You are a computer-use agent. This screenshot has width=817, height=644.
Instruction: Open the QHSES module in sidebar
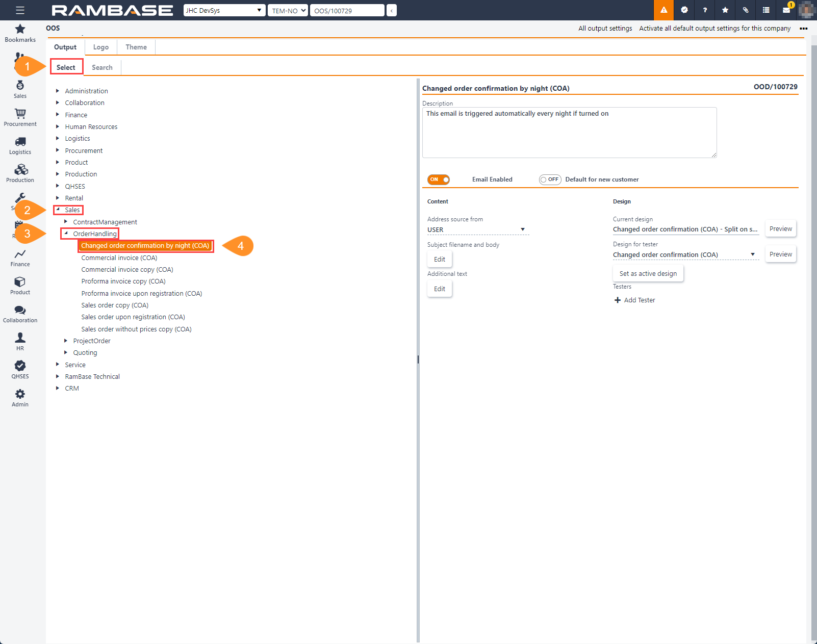(20, 370)
